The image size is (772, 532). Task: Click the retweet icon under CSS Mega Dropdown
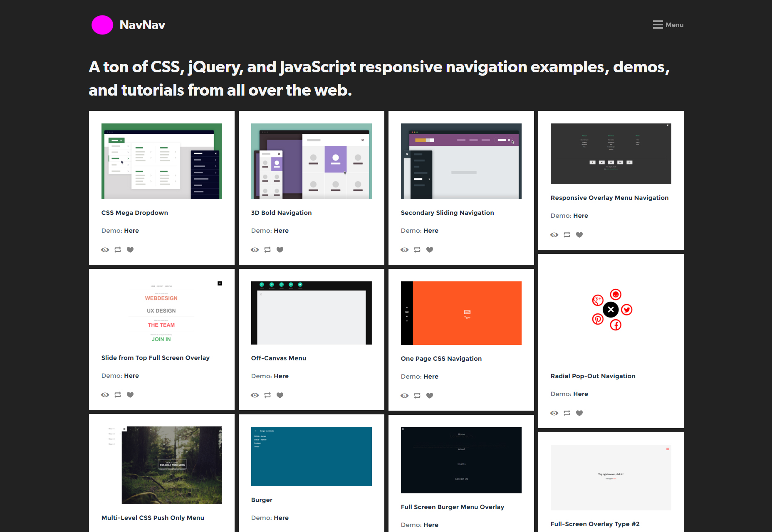click(118, 250)
